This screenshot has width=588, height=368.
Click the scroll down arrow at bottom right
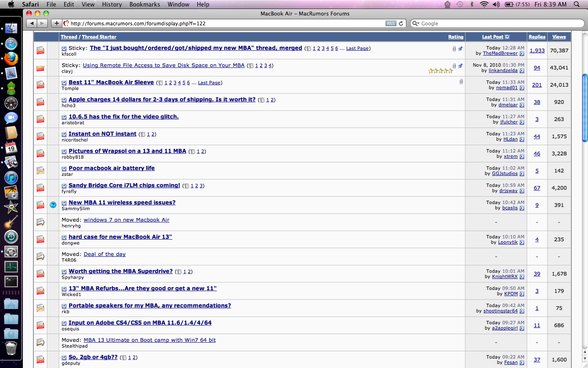tap(585, 359)
